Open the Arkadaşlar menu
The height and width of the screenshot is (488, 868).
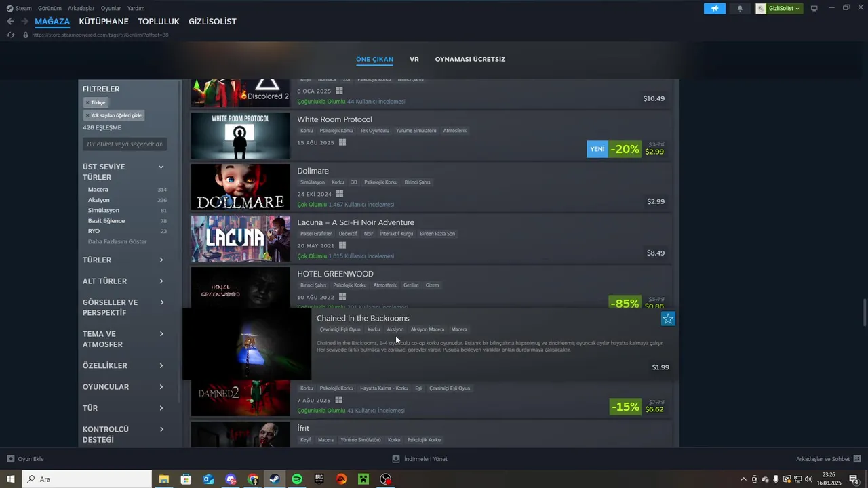[x=81, y=8]
